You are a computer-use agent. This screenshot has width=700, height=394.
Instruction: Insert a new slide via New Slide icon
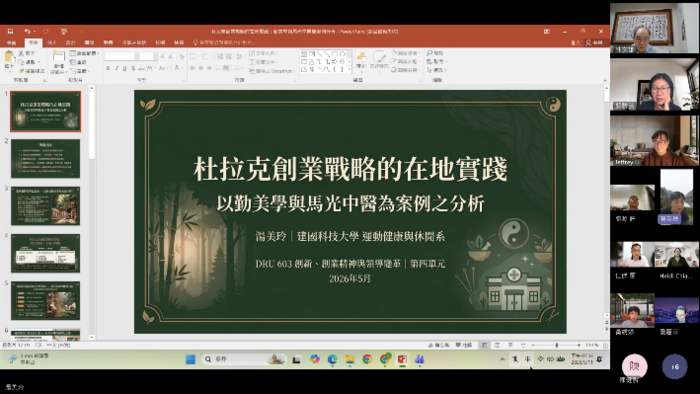pyautogui.click(x=58, y=56)
